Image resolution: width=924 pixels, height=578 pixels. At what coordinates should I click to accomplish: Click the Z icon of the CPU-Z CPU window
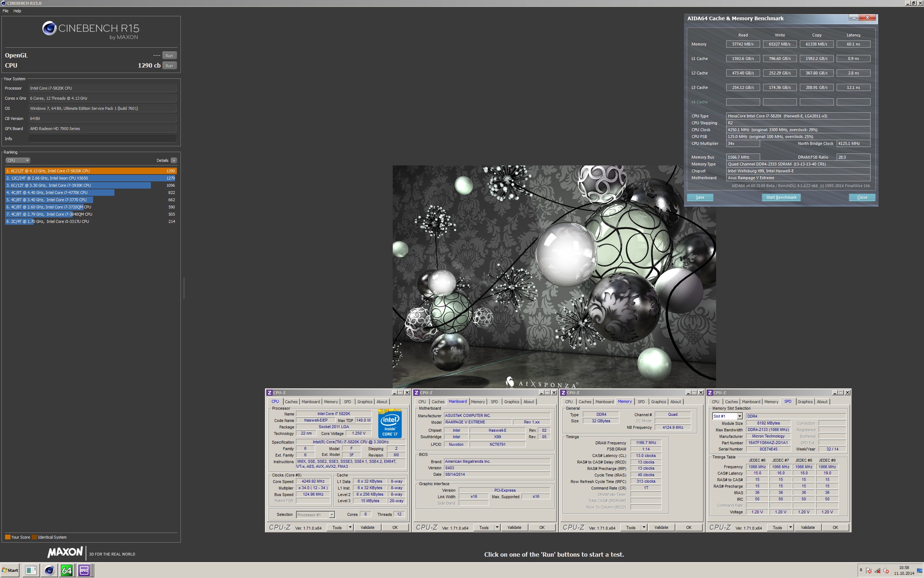click(270, 393)
